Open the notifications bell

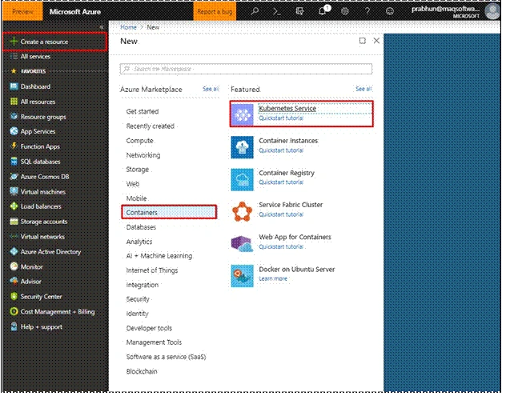tap(322, 11)
